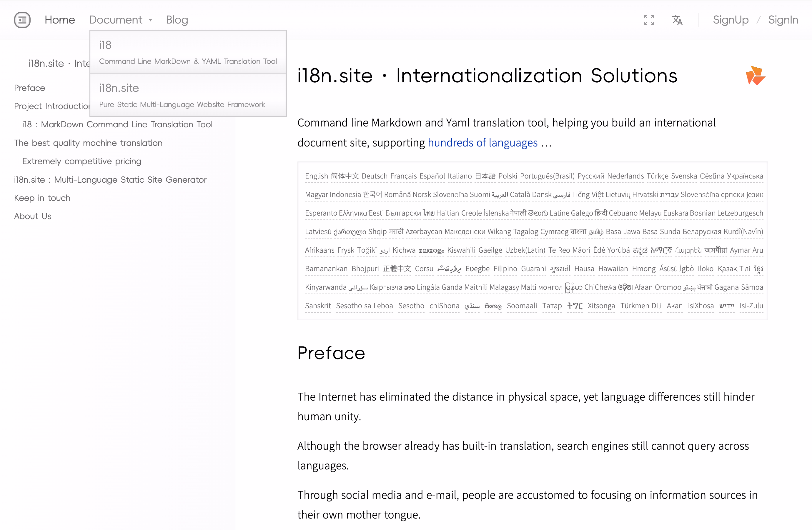Open Keep in touch sidebar item
Screen dimensions: 812x530
pos(42,198)
